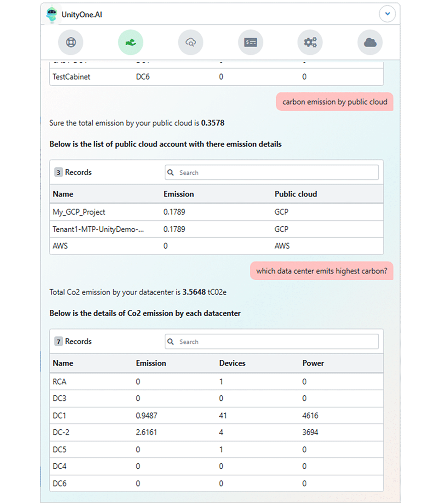This screenshot has width=441, height=504.
Task: Select the My_GCP_Project row
Action: pos(216,212)
